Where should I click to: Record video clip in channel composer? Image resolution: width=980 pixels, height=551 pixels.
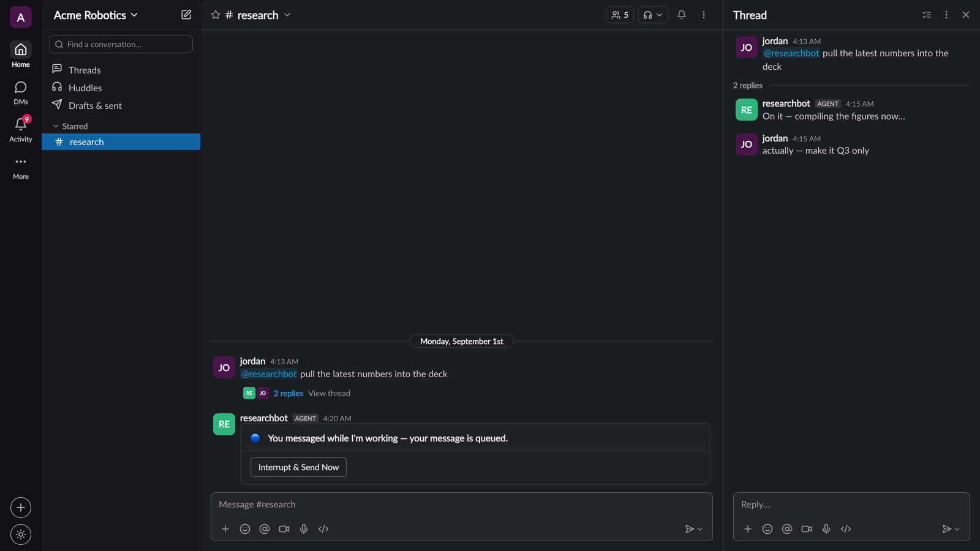coord(284,529)
